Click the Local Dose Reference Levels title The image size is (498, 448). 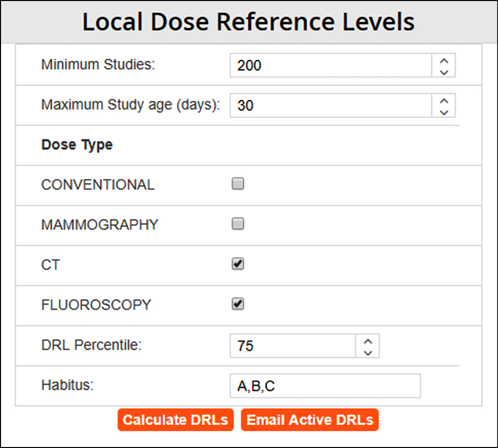(x=248, y=22)
